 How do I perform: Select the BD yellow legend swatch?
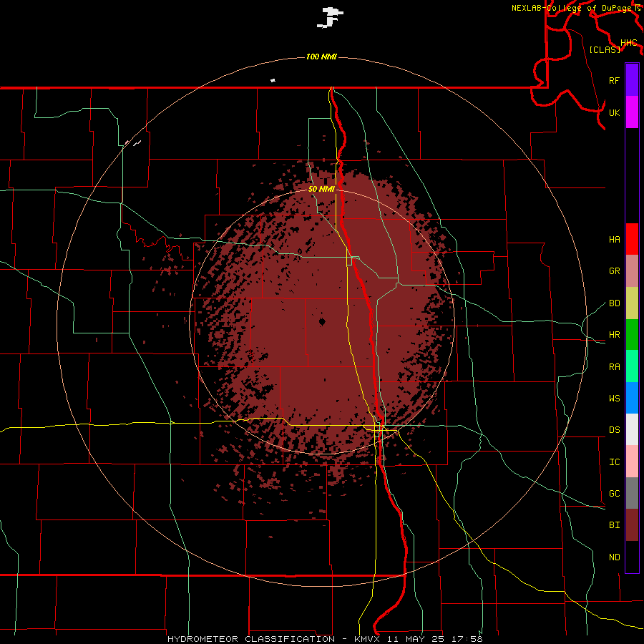point(632,303)
